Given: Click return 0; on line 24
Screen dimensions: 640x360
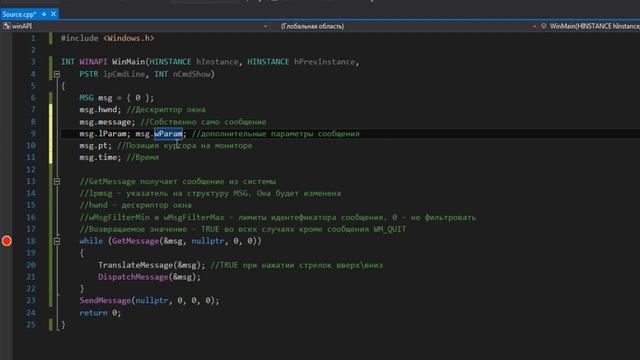Looking at the screenshot, I should click(100, 313).
